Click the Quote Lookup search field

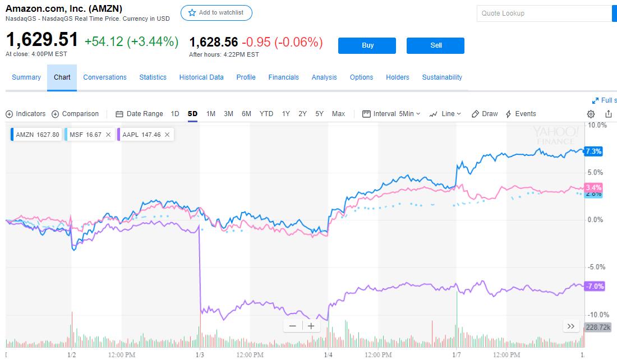coord(543,13)
